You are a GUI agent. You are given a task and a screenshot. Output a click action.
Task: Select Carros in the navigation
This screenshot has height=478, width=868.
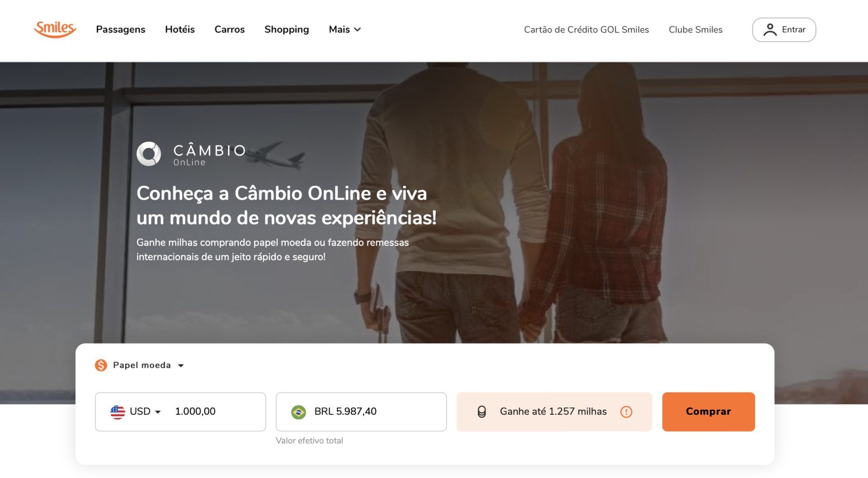click(230, 30)
